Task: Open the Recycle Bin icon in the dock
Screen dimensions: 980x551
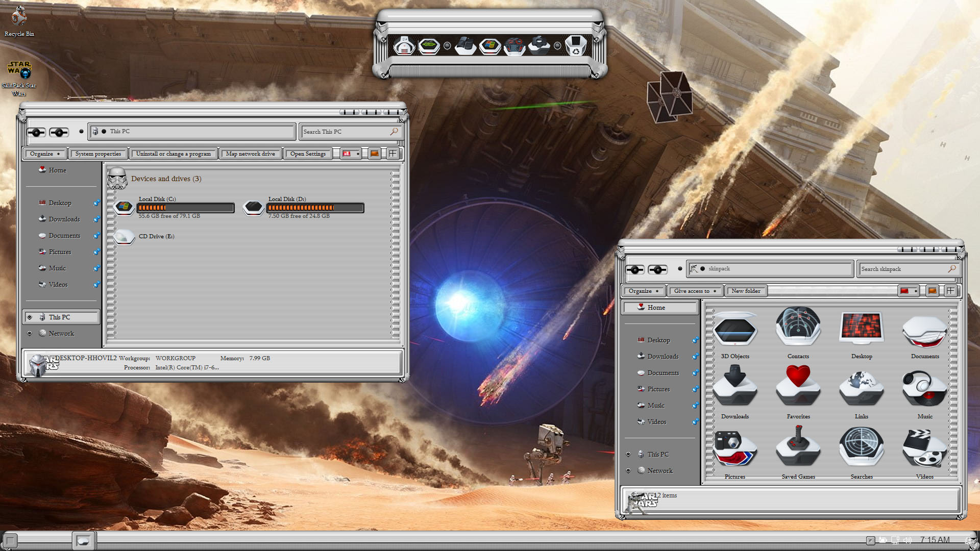Action: point(575,45)
